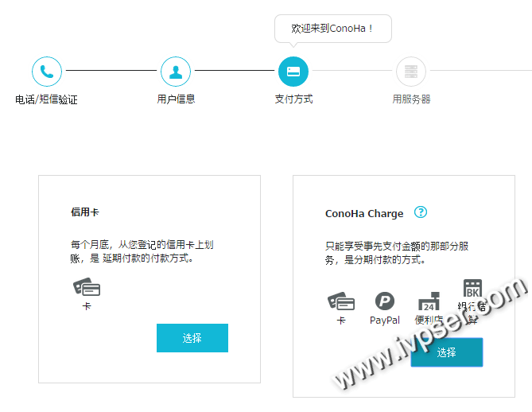Click the active payment method step icon
Viewport: 532px width, 412px height.
[293, 72]
